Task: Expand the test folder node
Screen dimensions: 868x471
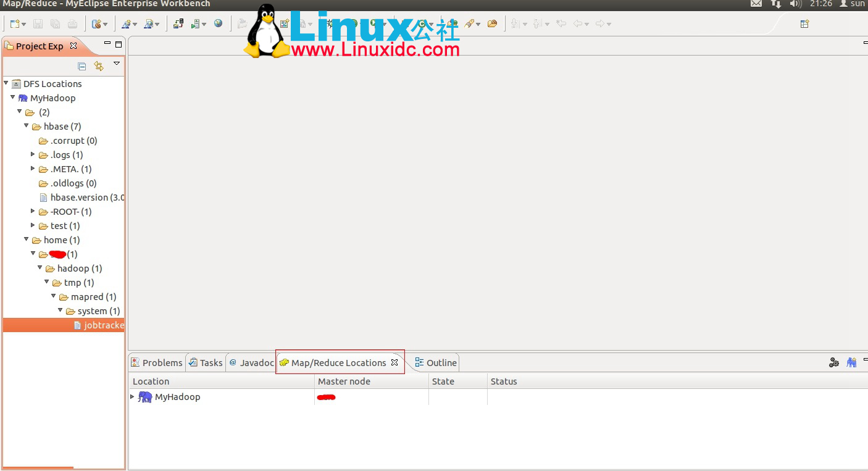Action: (x=33, y=225)
